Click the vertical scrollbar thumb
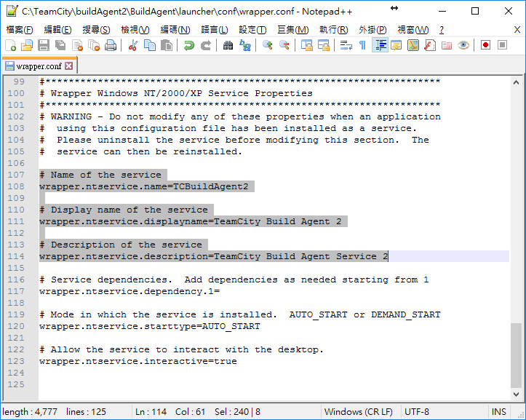526x420 pixels. click(x=517, y=355)
